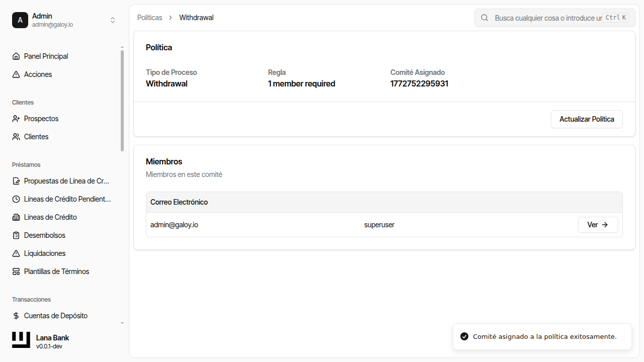Screen dimensions: 644x362
Task: Click the Cuentas de Depósito dollar icon
Action: click(x=16, y=316)
